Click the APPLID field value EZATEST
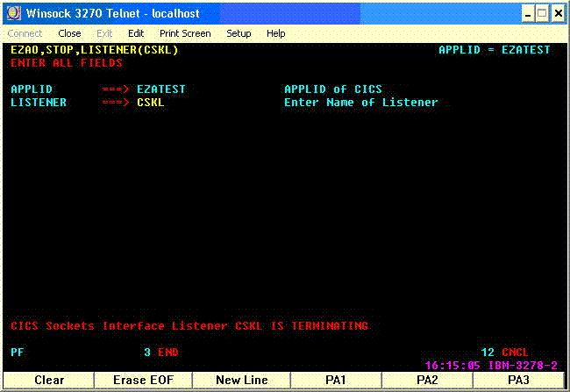The image size is (570, 392). pos(161,89)
